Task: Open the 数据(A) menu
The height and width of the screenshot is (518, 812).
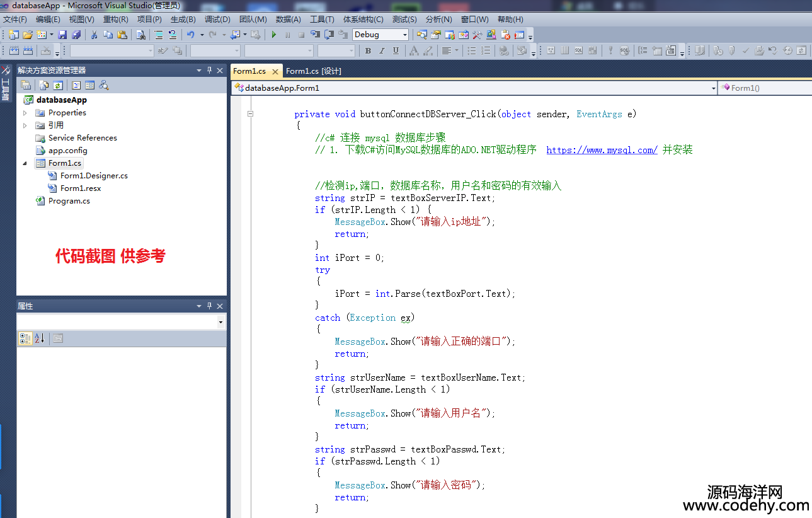Action: pyautogui.click(x=288, y=20)
